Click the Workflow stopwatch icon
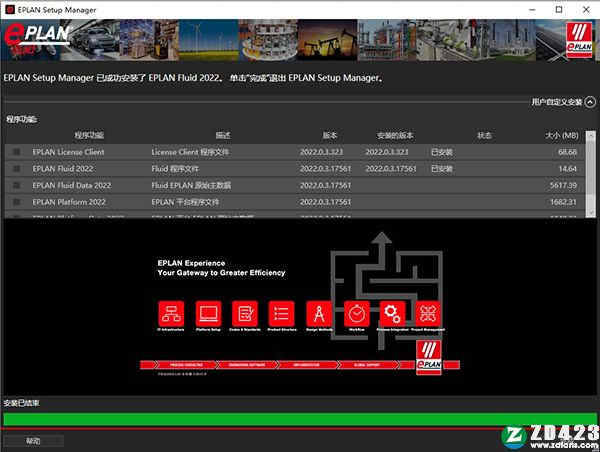The image size is (600, 452). tap(356, 312)
